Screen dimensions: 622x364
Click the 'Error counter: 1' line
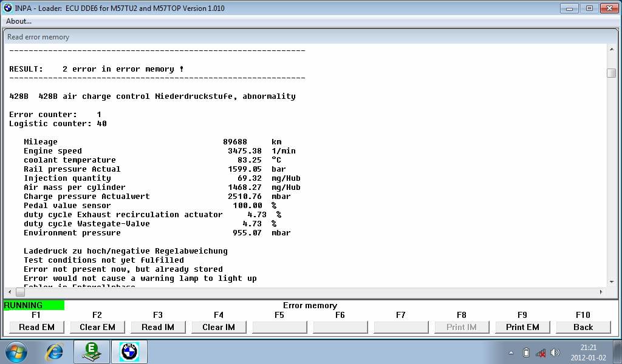tap(55, 115)
